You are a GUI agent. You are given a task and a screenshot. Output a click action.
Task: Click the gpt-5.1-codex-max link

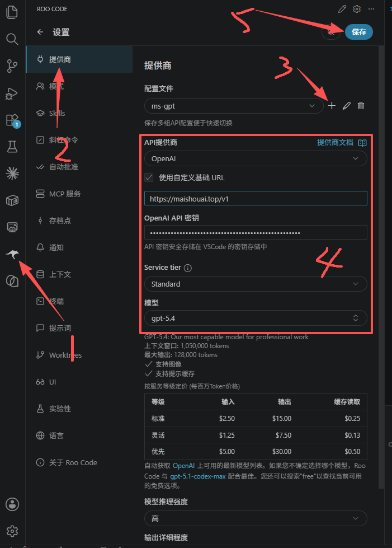198,476
